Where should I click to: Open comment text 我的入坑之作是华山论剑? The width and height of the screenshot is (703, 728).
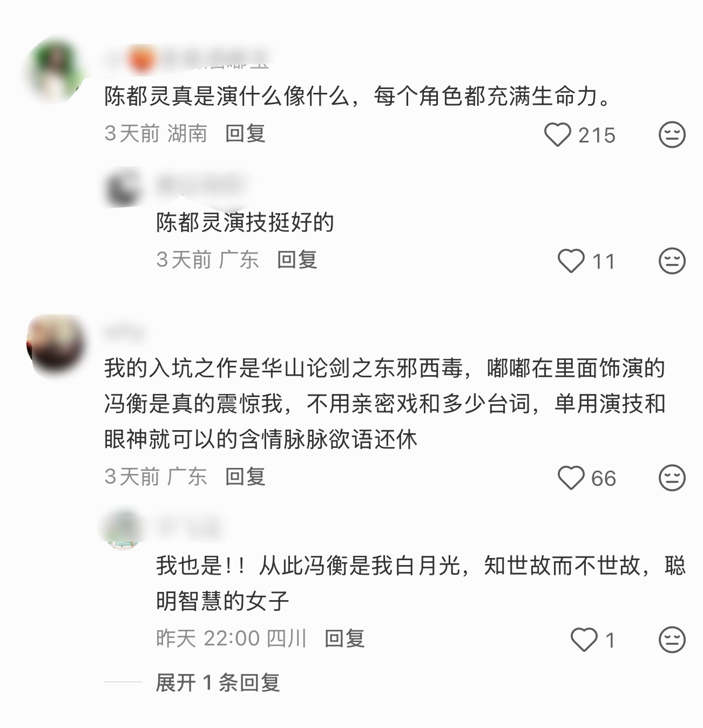pos(384,404)
